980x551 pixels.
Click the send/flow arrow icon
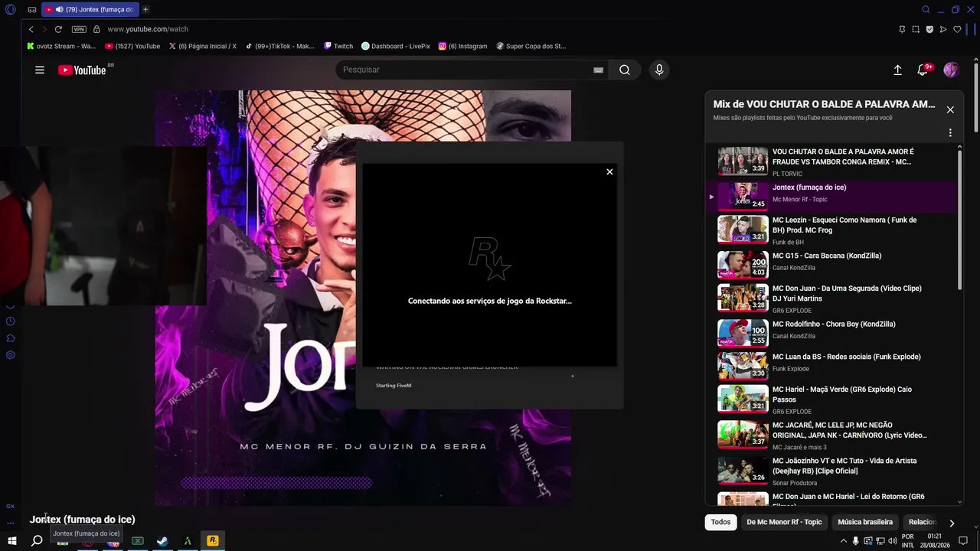(x=943, y=29)
